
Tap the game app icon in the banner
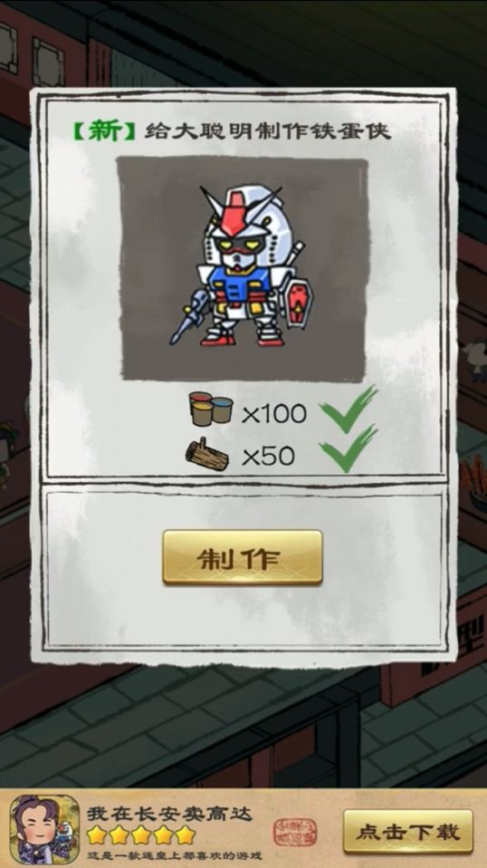pos(44,829)
